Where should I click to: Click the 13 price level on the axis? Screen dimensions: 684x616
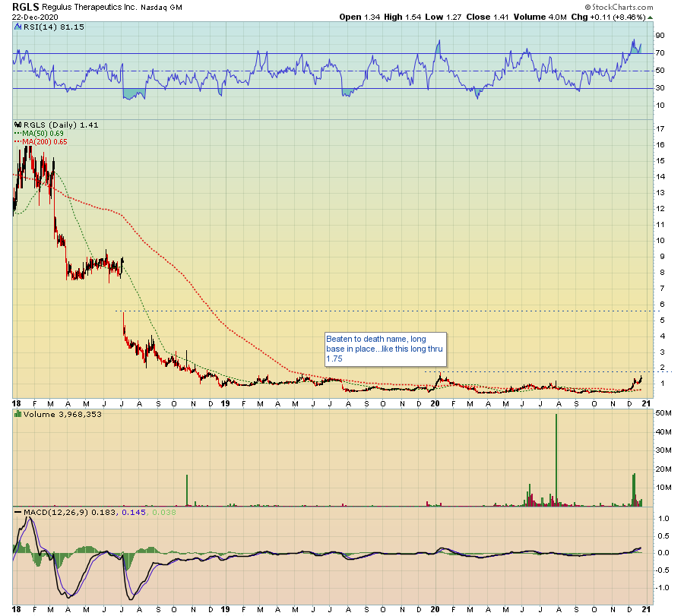tap(661, 193)
